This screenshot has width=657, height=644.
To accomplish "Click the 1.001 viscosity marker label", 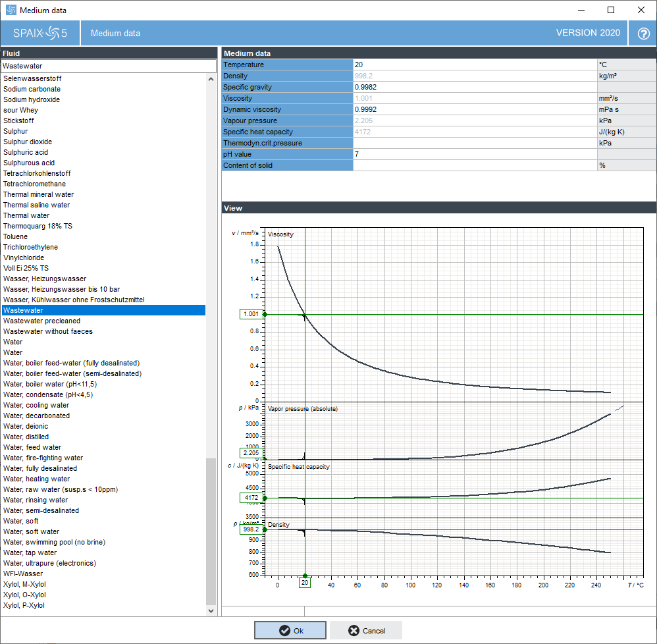I will 251,314.
